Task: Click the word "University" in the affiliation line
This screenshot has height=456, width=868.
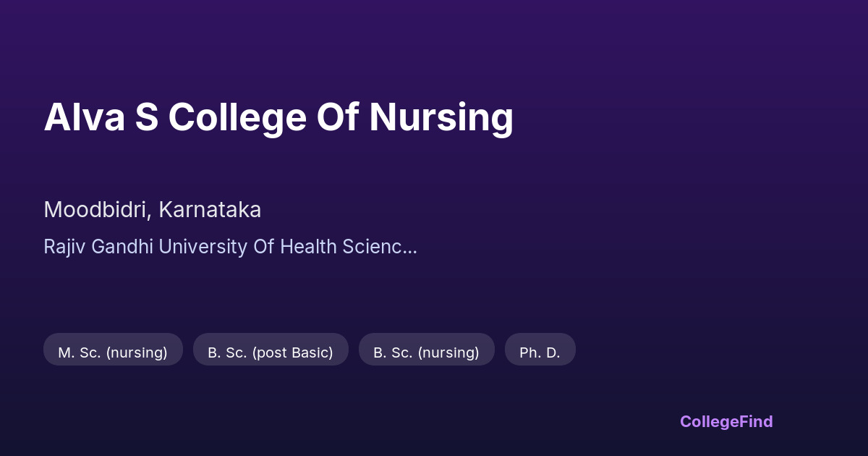Action: pos(203,247)
